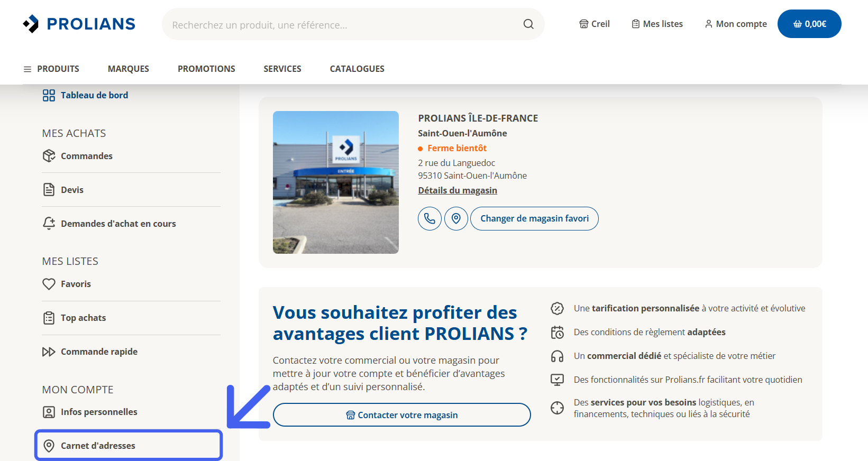Click the list icon beside Mes listes
This screenshot has width=868, height=461.
click(635, 24)
